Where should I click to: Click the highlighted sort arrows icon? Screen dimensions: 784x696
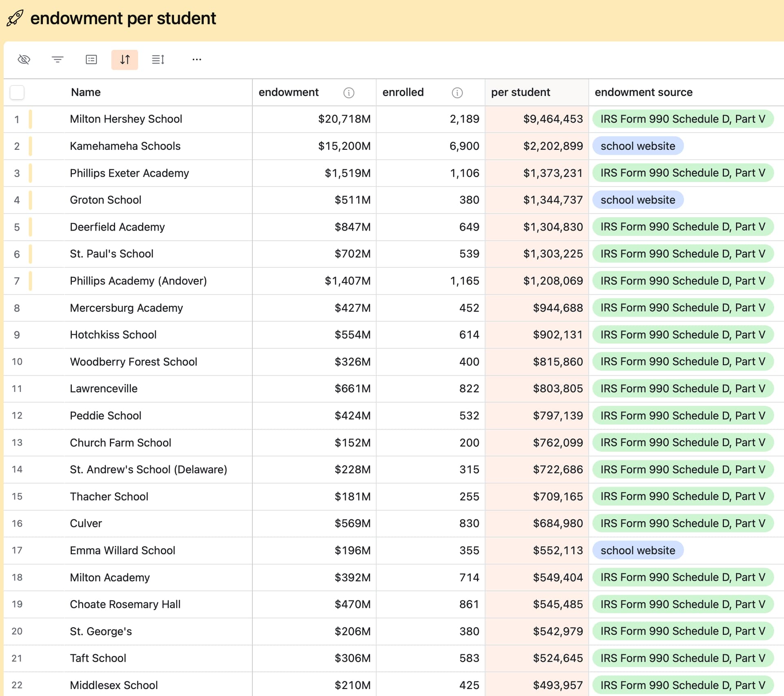125,60
